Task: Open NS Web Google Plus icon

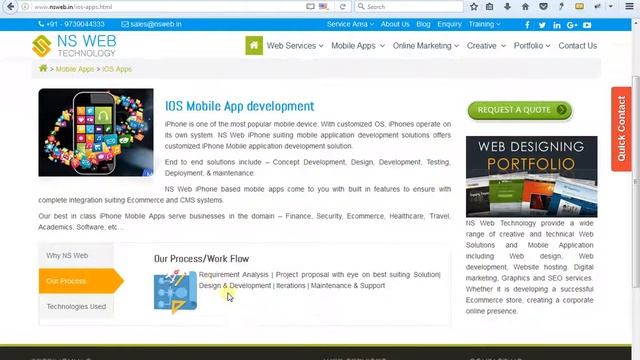Action: click(572, 25)
